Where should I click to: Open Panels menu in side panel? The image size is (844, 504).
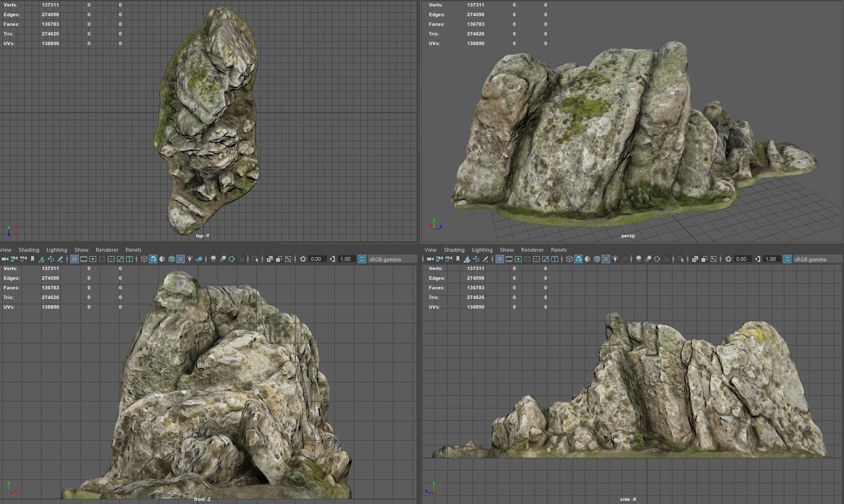click(559, 250)
